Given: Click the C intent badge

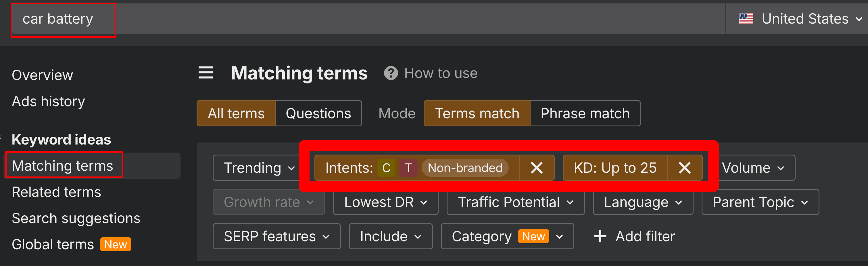Looking at the screenshot, I should [386, 168].
